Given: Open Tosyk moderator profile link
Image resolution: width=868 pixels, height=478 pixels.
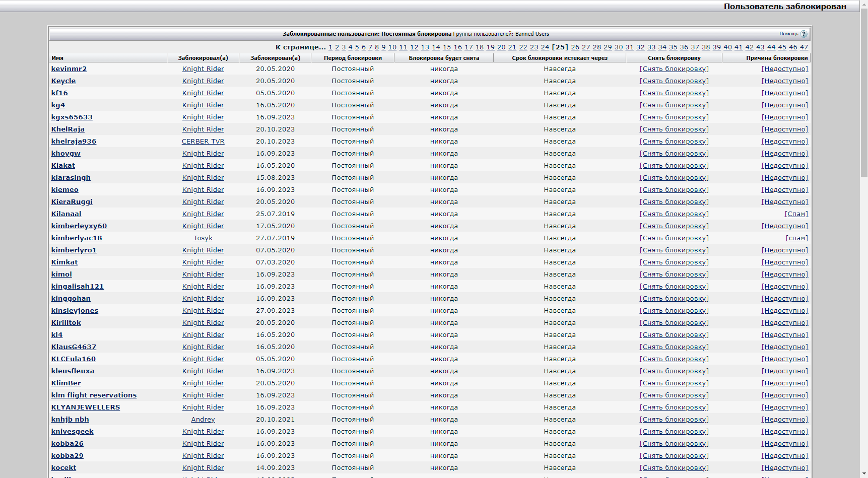Looking at the screenshot, I should [x=203, y=238].
